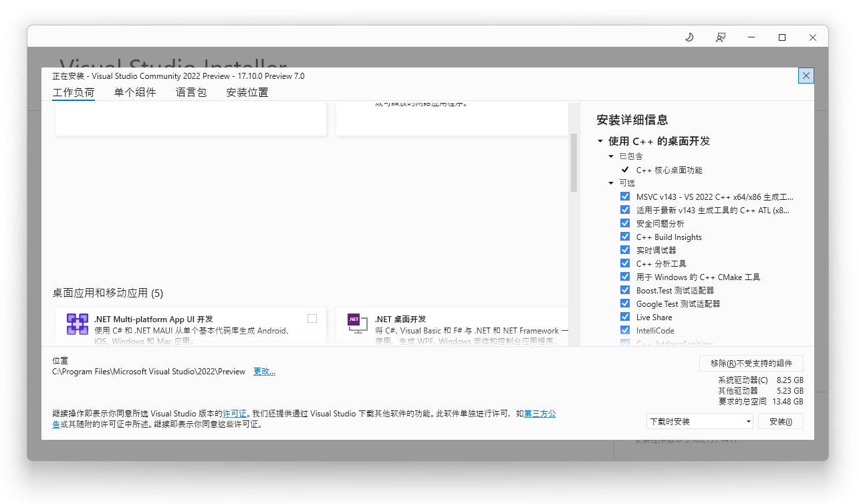Click the workloads list vertical scrollbar
The width and height of the screenshot is (859, 504).
(x=574, y=163)
